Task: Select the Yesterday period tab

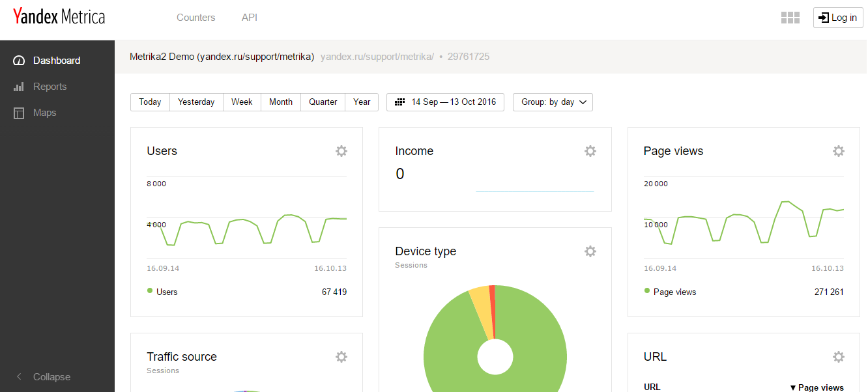Action: click(196, 102)
